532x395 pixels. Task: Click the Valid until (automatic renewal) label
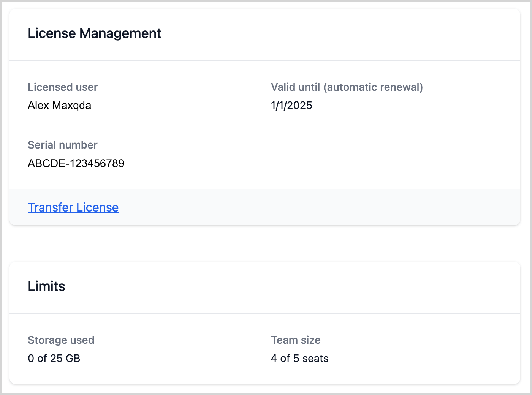(x=347, y=87)
